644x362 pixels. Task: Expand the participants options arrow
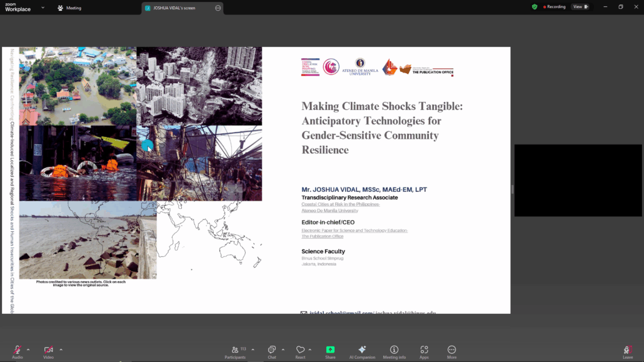253,349
